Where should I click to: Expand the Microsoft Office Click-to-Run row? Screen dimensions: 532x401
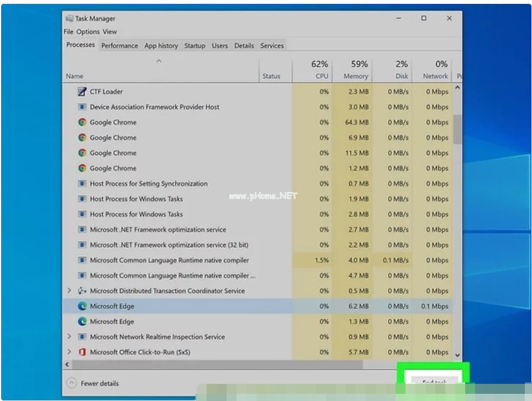click(x=69, y=352)
